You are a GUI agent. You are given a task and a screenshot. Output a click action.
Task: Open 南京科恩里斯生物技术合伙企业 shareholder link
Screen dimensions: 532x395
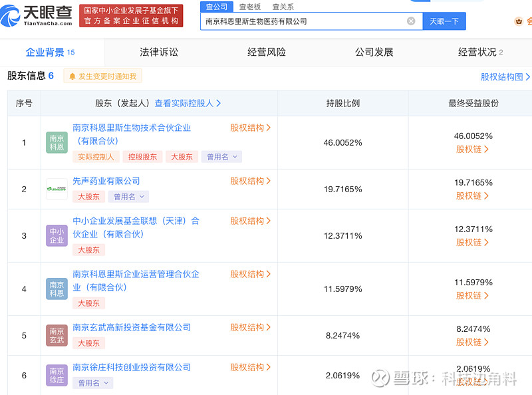(132, 134)
